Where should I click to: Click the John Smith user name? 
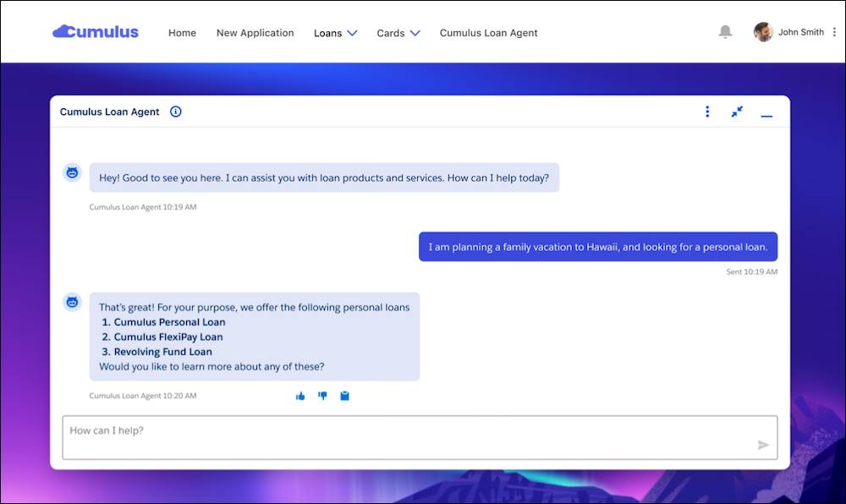point(800,32)
